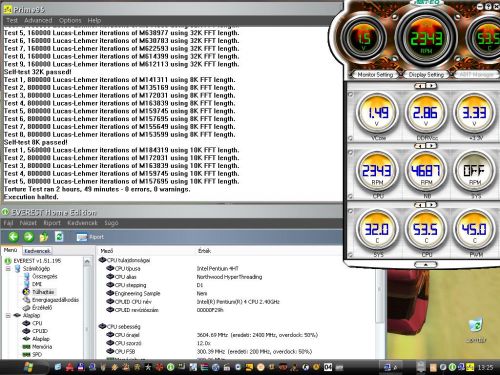The width and height of the screenshot is (500, 375).
Task: Switch to the Kedvencek tab in EVEREST sidebar
Action: [x=37, y=251]
